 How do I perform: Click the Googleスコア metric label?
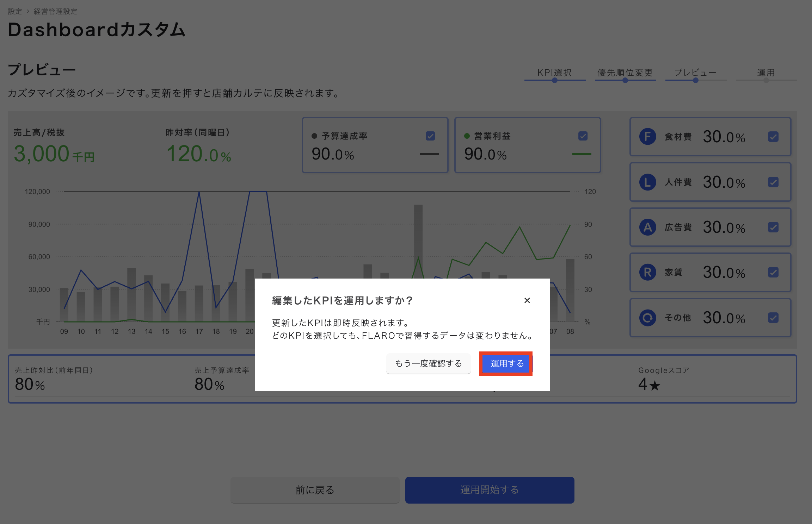click(664, 370)
